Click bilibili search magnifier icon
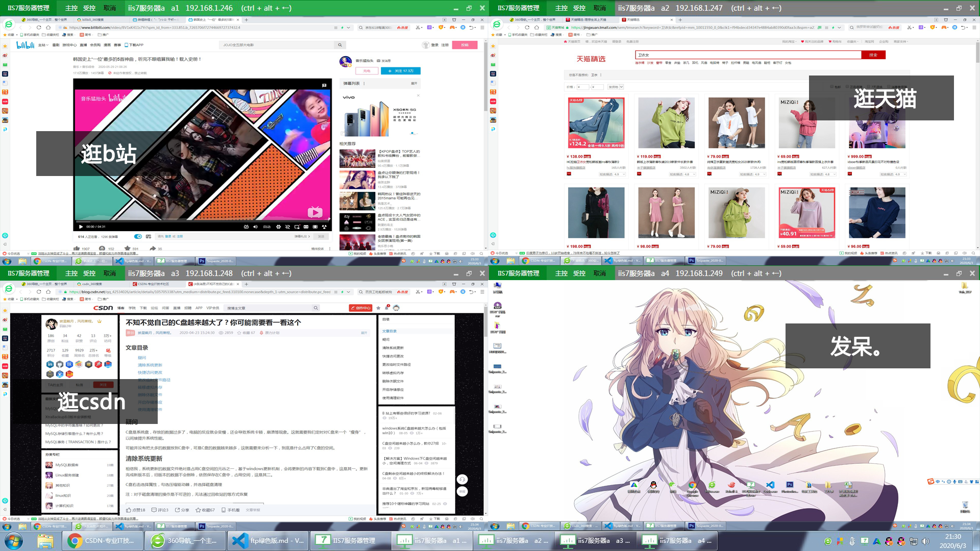 (340, 45)
